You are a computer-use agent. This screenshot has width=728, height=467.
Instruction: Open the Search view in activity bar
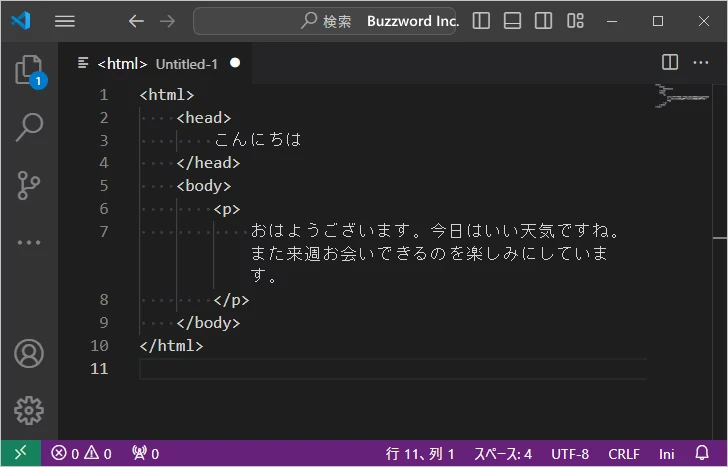click(29, 127)
